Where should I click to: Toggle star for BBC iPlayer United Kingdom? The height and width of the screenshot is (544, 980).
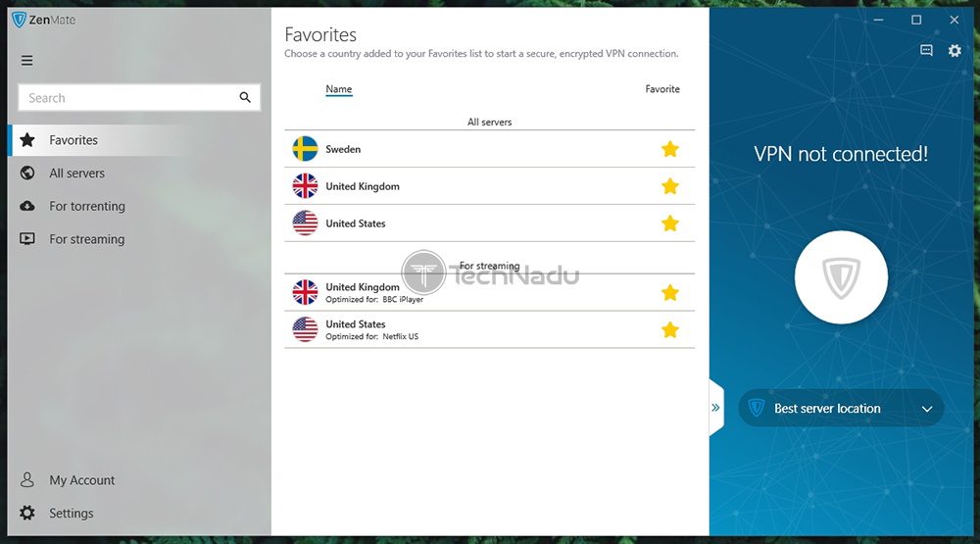pyautogui.click(x=670, y=293)
